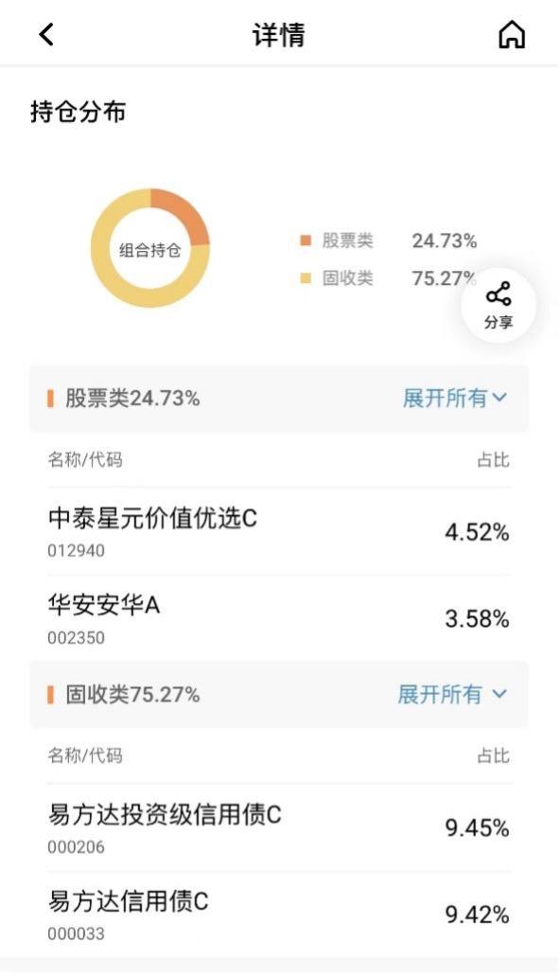The height and width of the screenshot is (977, 560).
Task: Expand all holdings under 固收类
Action: point(452,694)
